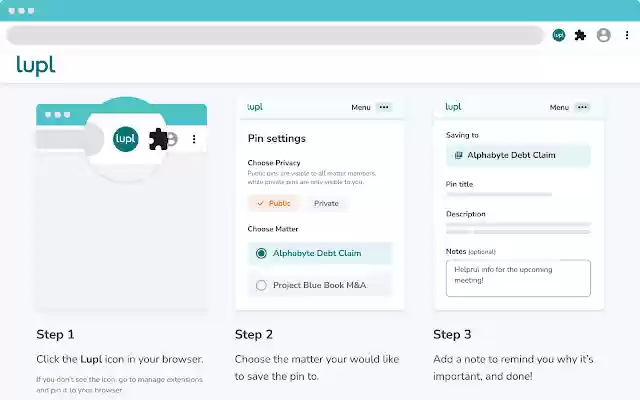The height and width of the screenshot is (400, 640).
Task: Select the Project Blue Book M&A radio button
Action: click(x=261, y=285)
